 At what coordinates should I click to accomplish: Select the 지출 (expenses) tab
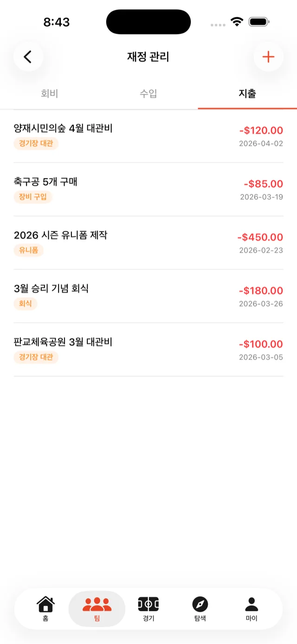coord(247,94)
